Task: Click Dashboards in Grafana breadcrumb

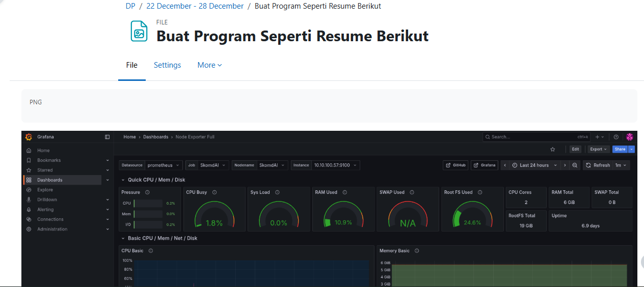Action: click(155, 137)
